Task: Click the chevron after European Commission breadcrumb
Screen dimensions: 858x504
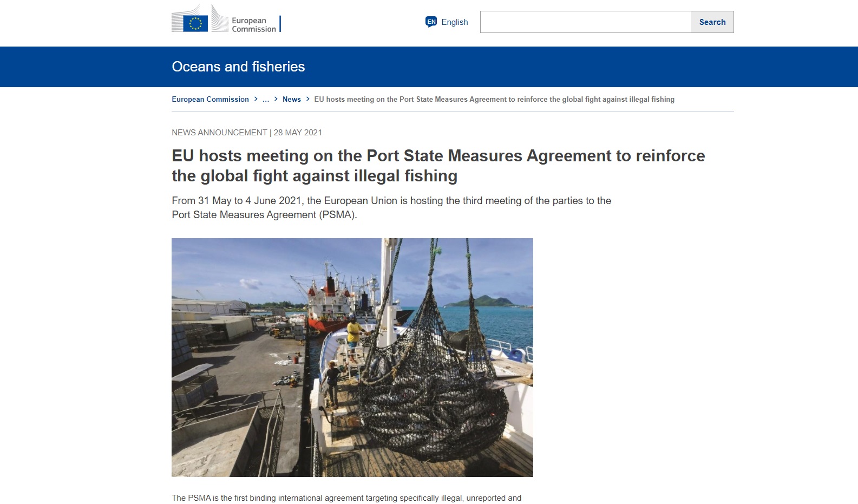Action: 256,99
